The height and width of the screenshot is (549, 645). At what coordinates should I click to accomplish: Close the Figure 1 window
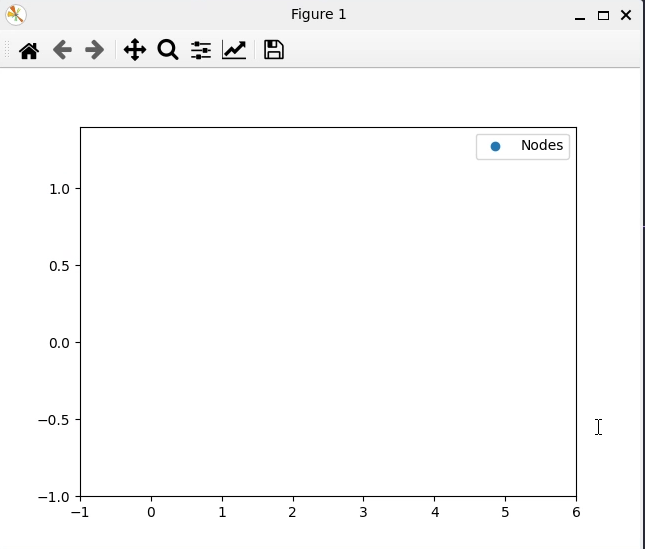[626, 15]
